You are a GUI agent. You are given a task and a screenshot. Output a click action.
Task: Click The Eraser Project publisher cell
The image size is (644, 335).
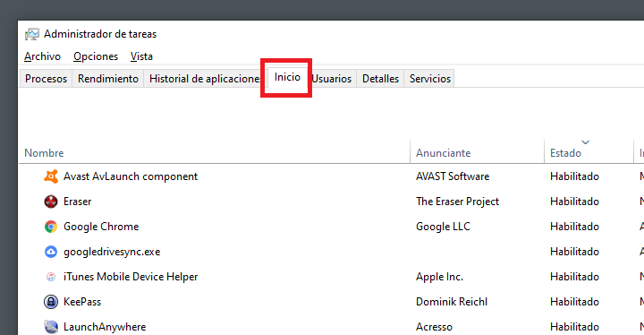(x=458, y=202)
